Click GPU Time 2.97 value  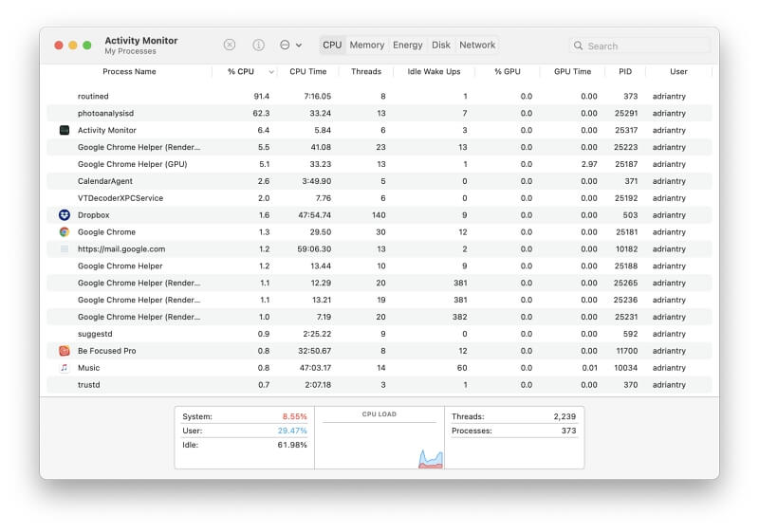(589, 164)
